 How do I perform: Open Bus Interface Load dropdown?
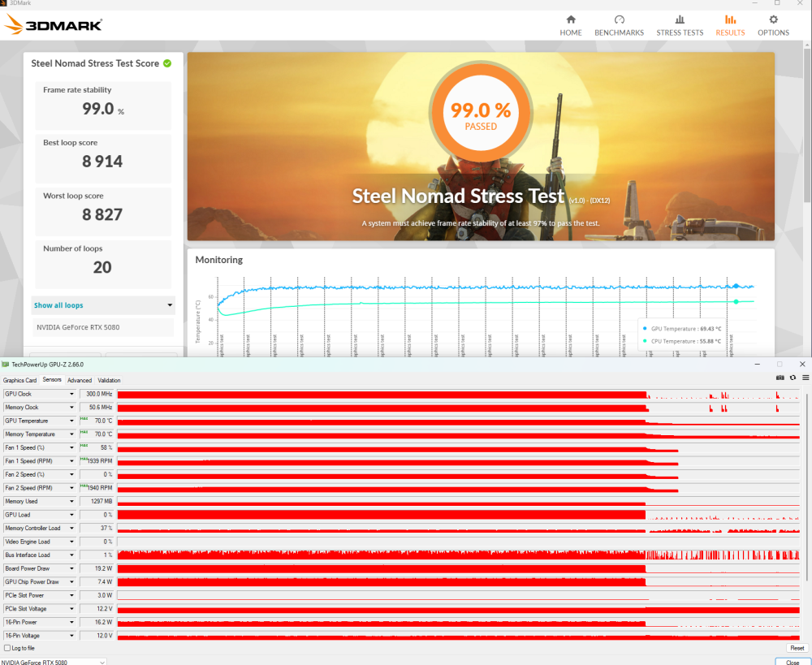(x=71, y=555)
